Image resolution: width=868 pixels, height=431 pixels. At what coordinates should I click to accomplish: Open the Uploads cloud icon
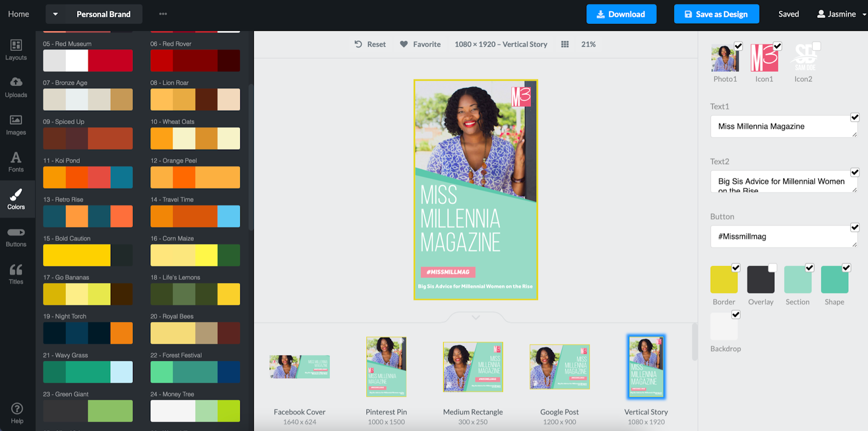16,82
